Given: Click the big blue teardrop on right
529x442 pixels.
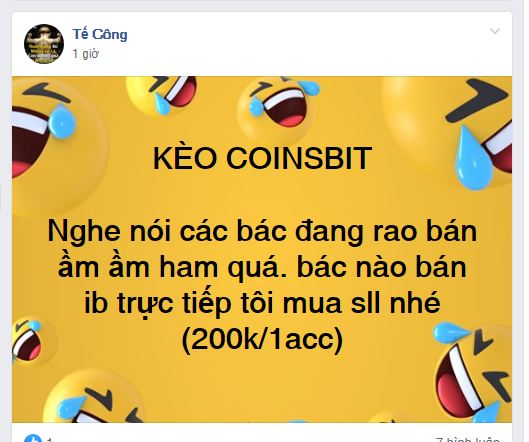Looking at the screenshot, I should [x=473, y=158].
